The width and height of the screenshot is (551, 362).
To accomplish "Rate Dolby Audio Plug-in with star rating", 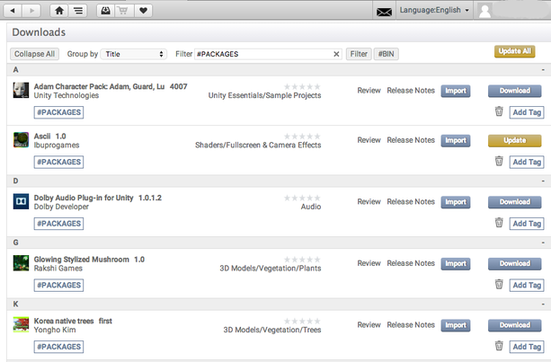I will pos(302,198).
